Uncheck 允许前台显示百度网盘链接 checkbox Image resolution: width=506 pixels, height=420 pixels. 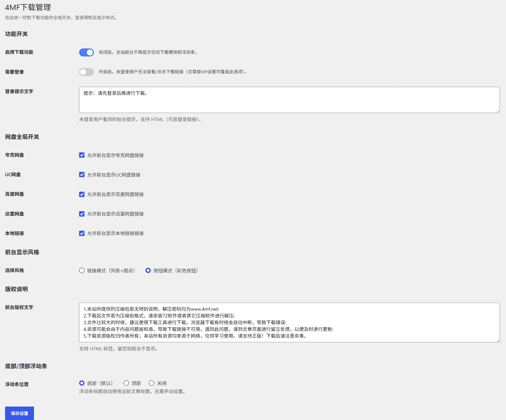[x=82, y=194]
